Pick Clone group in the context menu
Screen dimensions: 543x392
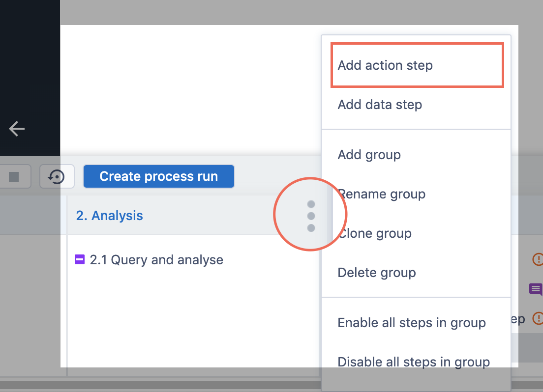coord(374,233)
